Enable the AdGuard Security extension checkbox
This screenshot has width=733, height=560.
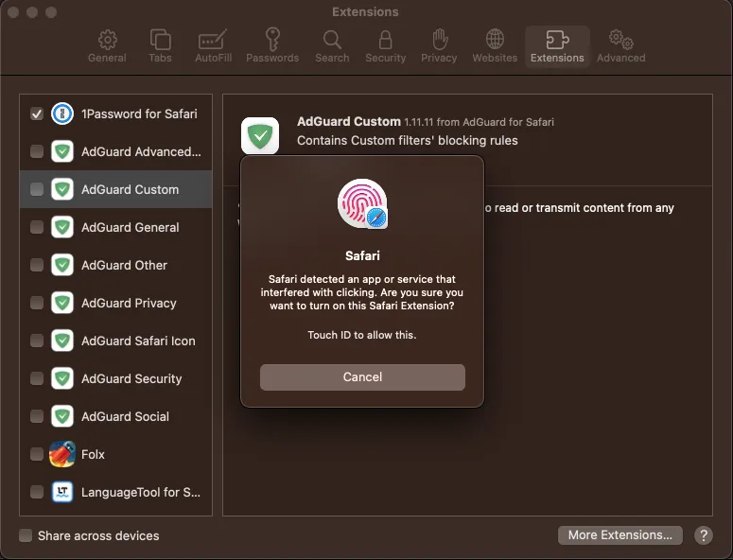(x=37, y=378)
